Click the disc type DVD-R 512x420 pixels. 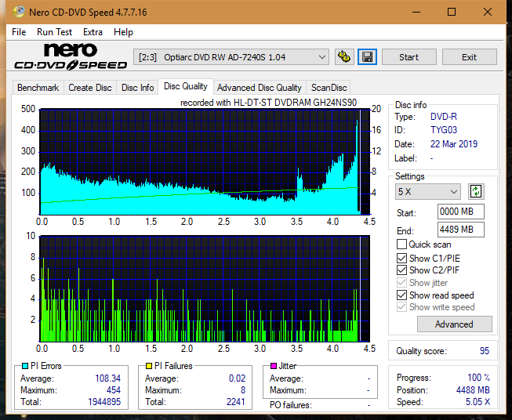tap(444, 117)
